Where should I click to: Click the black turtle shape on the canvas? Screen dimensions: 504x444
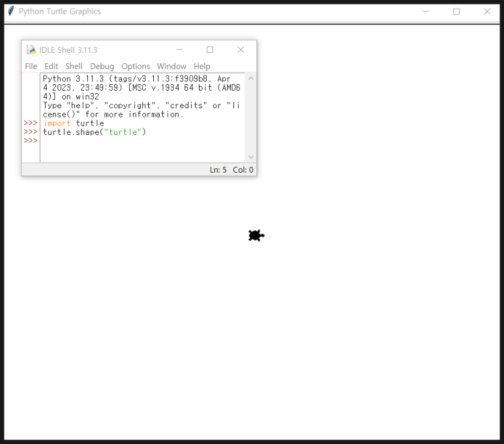pos(256,235)
